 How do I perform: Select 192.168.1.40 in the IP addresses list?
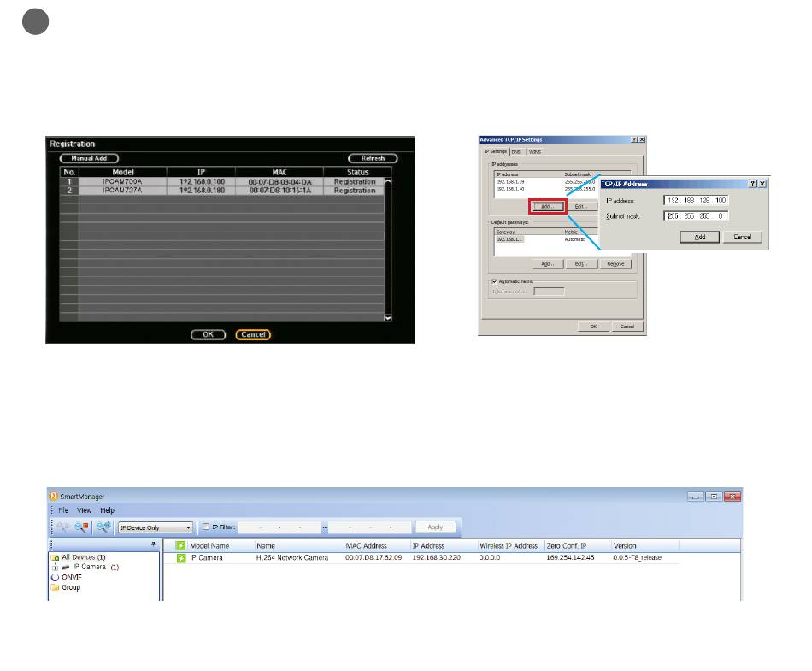[510, 189]
